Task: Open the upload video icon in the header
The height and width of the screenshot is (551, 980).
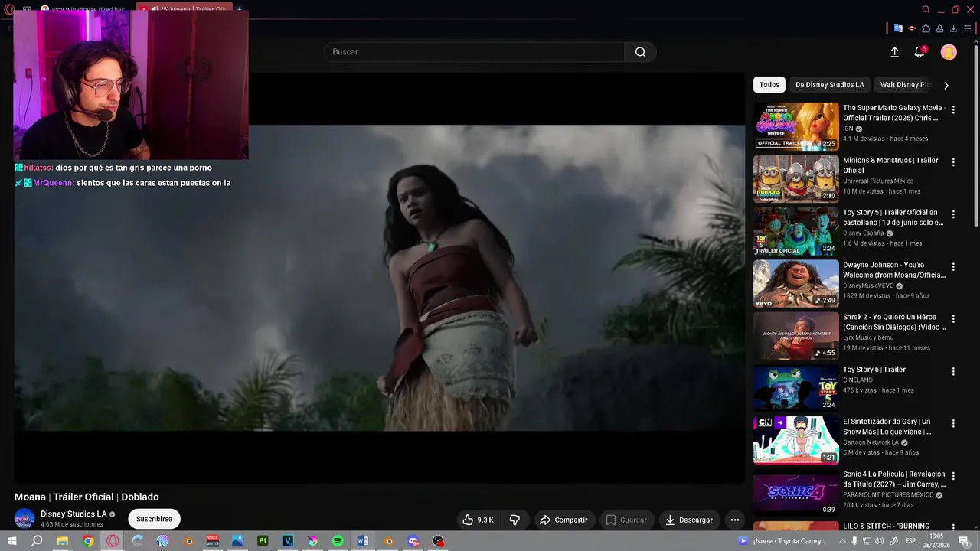Action: point(894,52)
